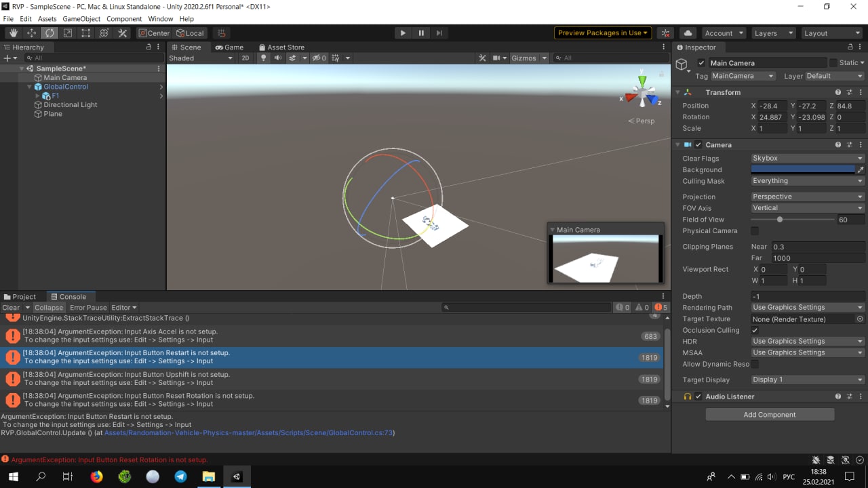
Task: Open the GameObject menu
Action: tap(81, 19)
